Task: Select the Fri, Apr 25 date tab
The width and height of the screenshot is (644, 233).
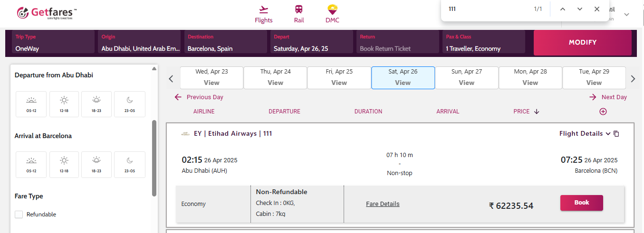Action: click(x=339, y=77)
